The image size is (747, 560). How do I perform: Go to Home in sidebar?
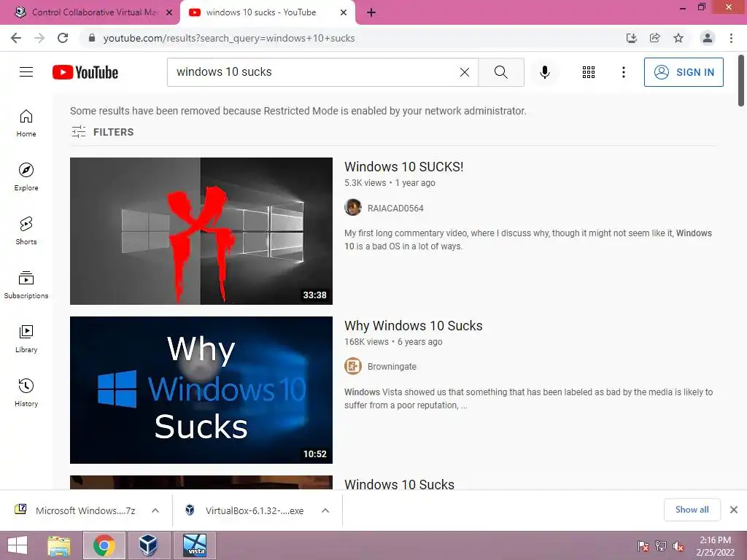click(x=26, y=122)
